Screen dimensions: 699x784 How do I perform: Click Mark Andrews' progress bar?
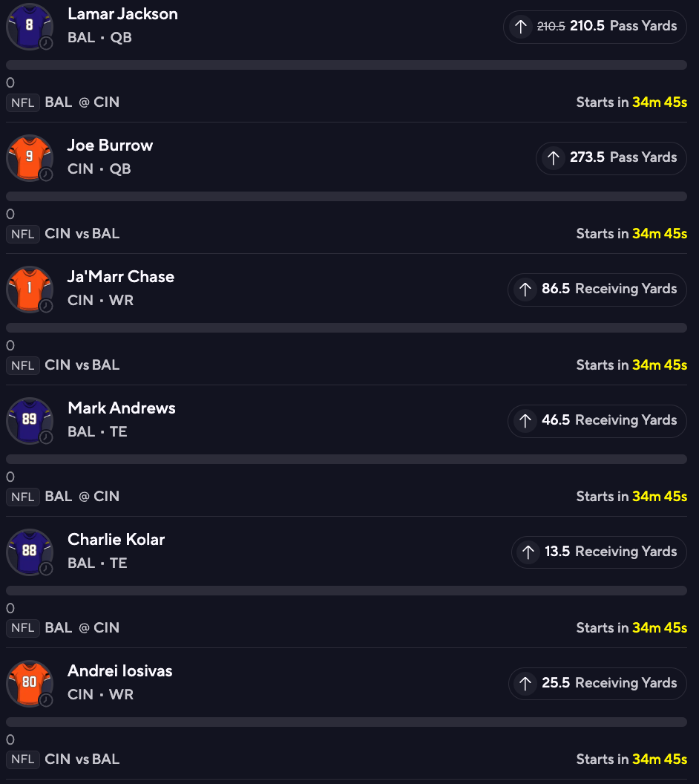click(347, 460)
